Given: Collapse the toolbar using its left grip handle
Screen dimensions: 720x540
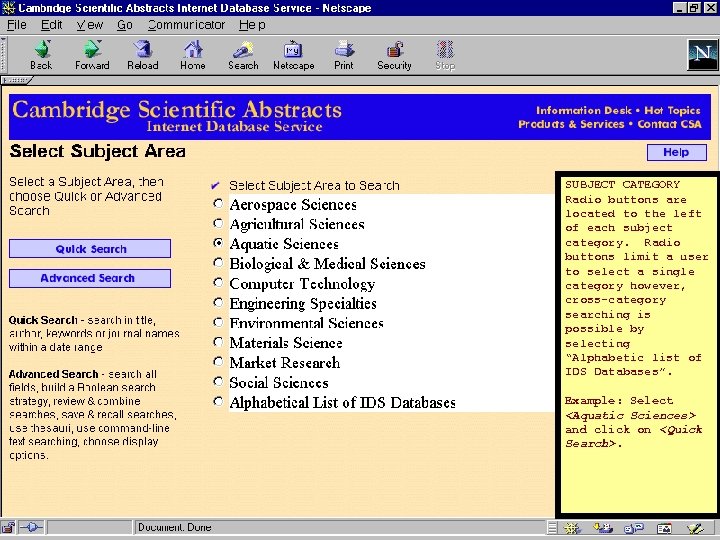Looking at the screenshot, I should (x=3, y=55).
